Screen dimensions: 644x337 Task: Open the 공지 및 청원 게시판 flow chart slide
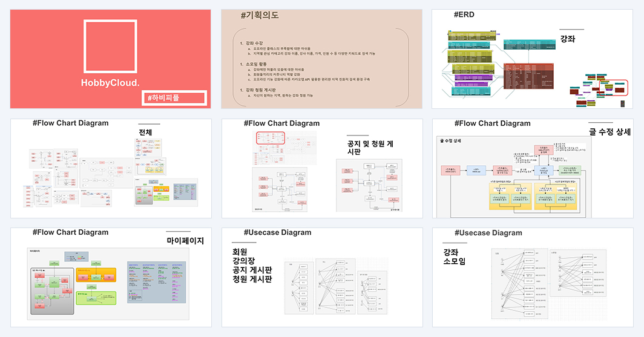pyautogui.click(x=322, y=168)
